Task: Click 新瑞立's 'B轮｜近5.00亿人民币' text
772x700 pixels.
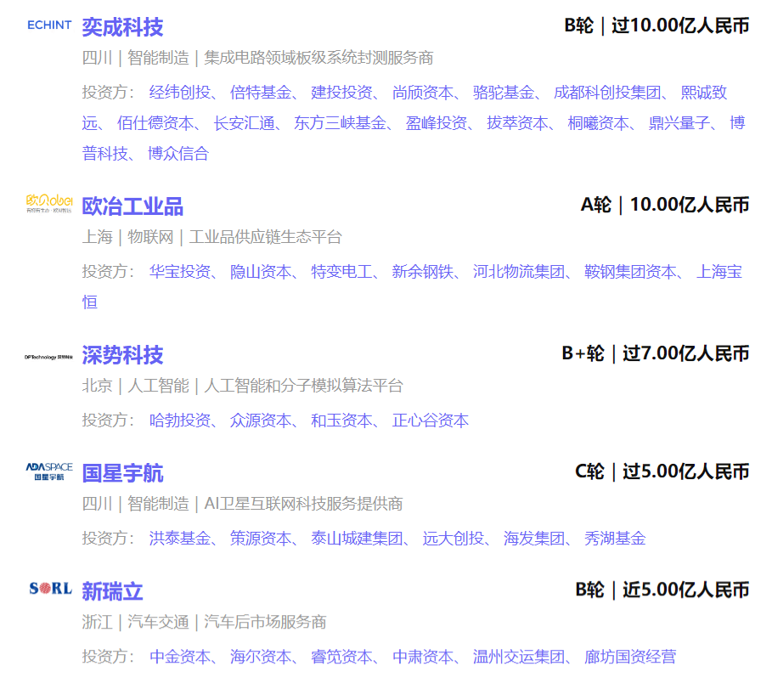Action: click(x=662, y=590)
